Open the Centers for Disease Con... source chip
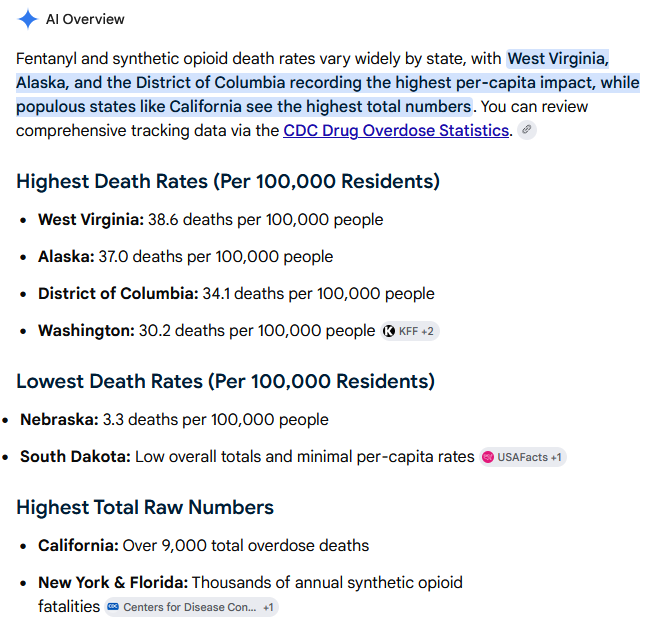This screenshot has width=650, height=627. [191, 607]
